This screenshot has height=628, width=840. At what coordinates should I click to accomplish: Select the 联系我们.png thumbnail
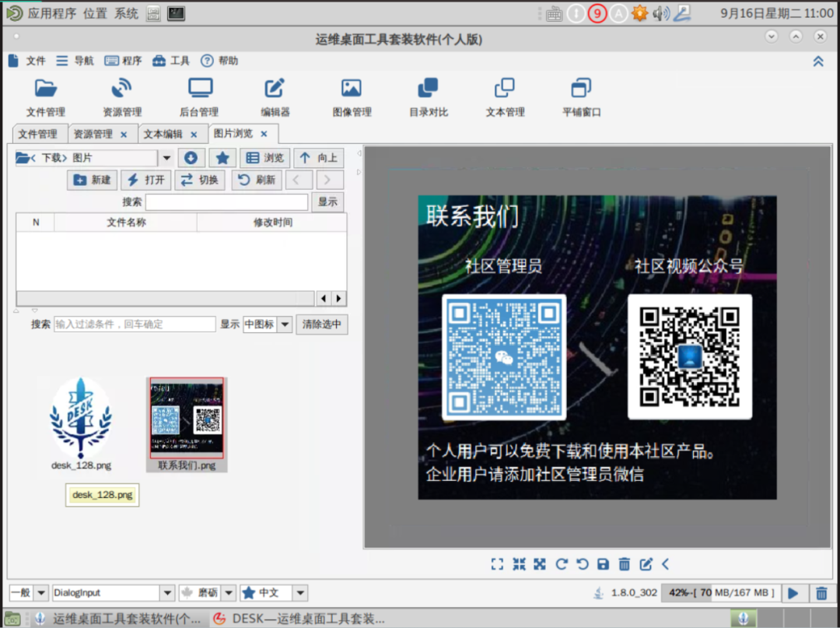(x=187, y=424)
